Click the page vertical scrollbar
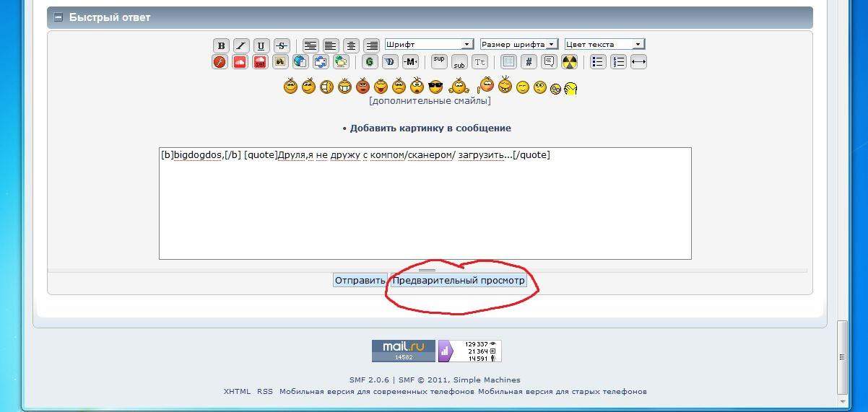The height and width of the screenshot is (412, 868). 843,356
